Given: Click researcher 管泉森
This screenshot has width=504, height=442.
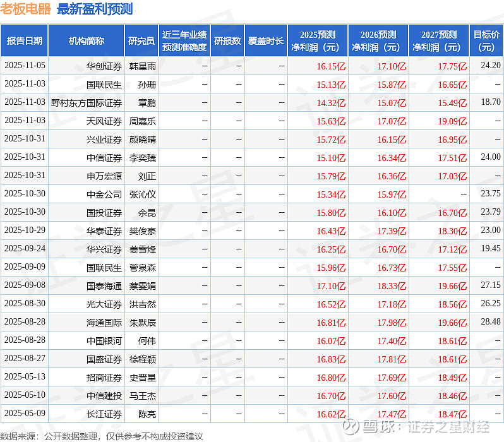Looking at the screenshot, I should [x=142, y=268].
